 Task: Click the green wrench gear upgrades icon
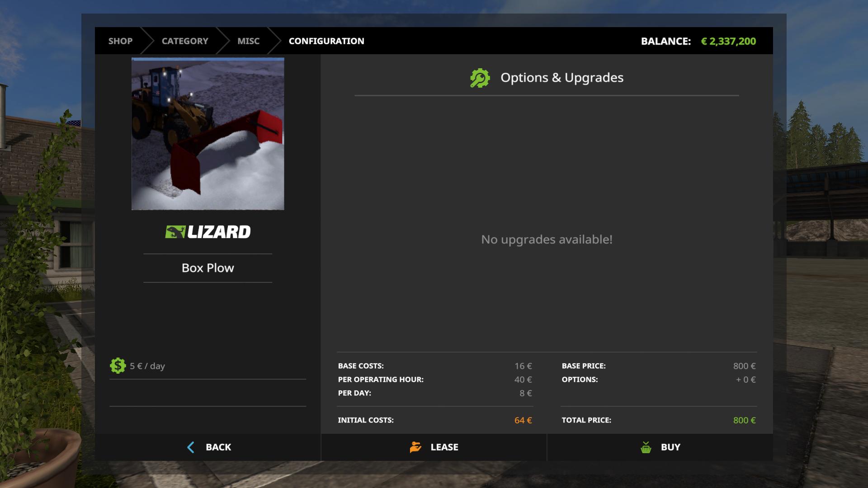pos(480,78)
